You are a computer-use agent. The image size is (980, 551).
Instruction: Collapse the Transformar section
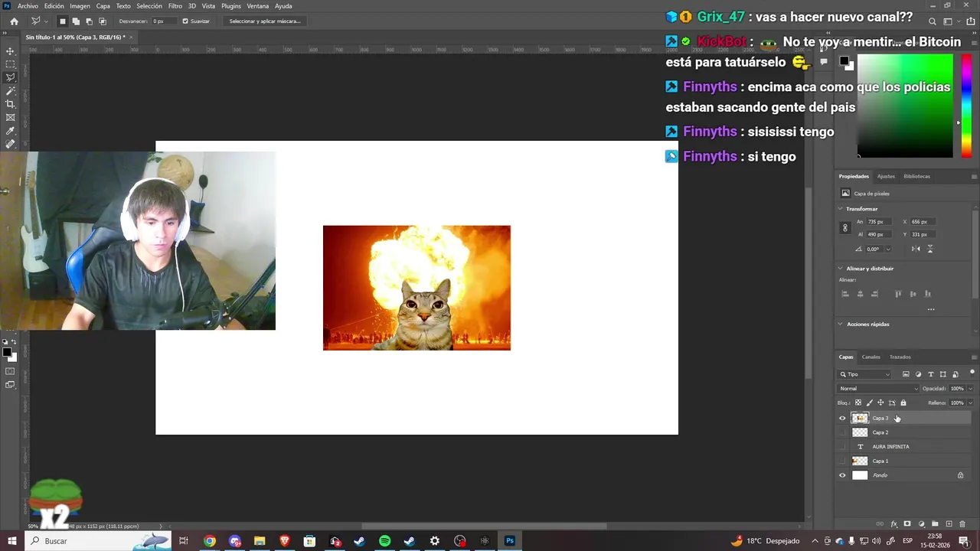(x=841, y=209)
